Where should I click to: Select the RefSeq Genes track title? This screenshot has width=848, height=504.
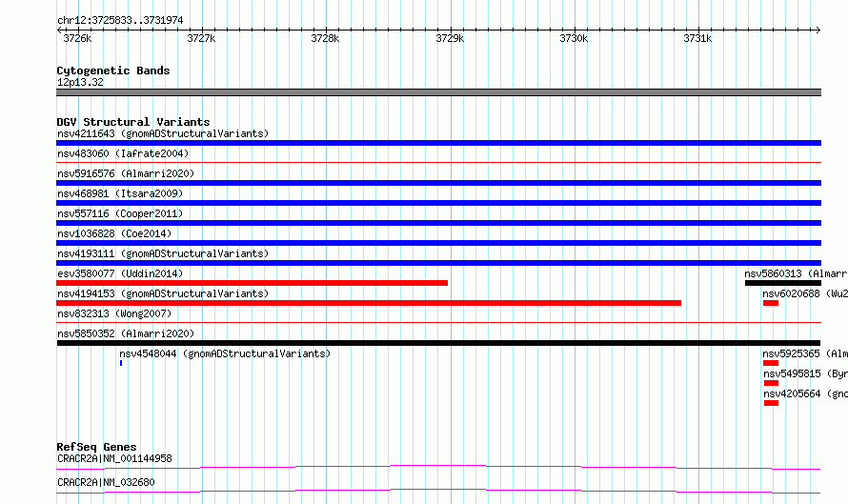pos(96,447)
